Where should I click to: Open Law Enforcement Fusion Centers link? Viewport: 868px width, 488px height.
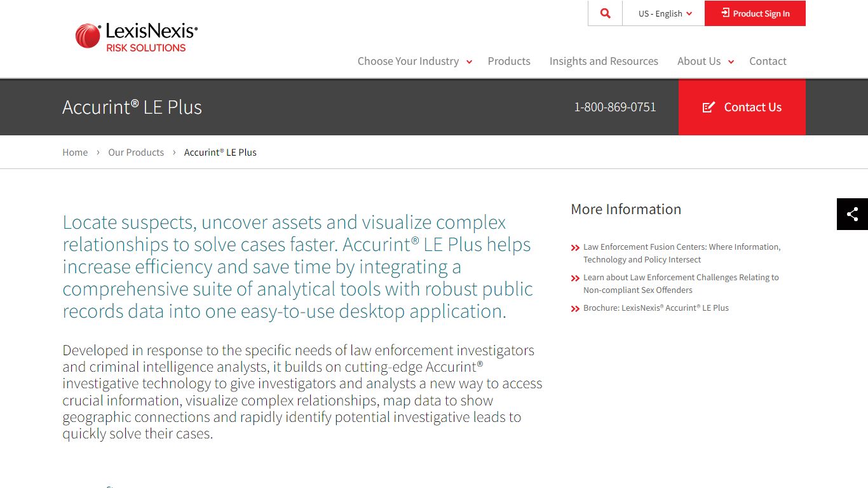[x=682, y=253]
